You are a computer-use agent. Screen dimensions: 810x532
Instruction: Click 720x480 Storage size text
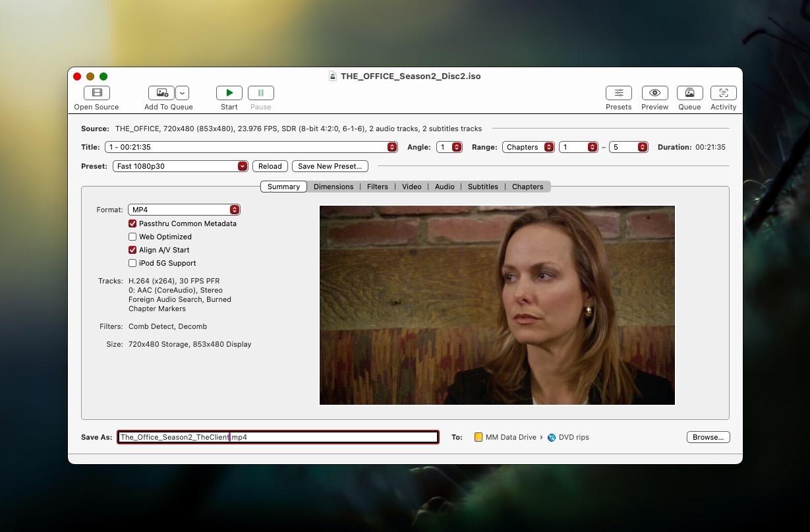pyautogui.click(x=190, y=344)
